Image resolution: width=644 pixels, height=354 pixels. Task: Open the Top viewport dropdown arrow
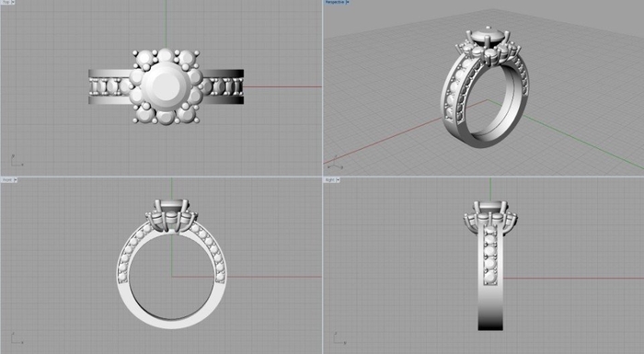pyautogui.click(x=13, y=2)
